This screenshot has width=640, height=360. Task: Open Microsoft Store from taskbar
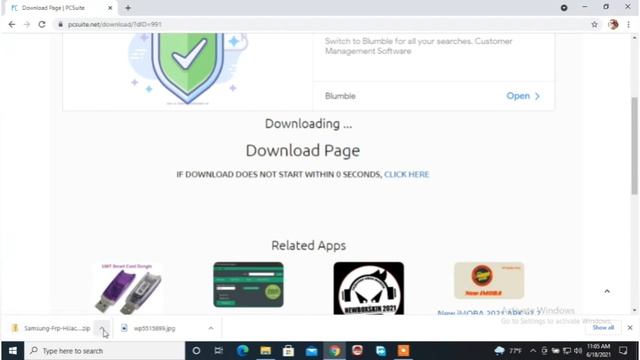pyautogui.click(x=289, y=351)
